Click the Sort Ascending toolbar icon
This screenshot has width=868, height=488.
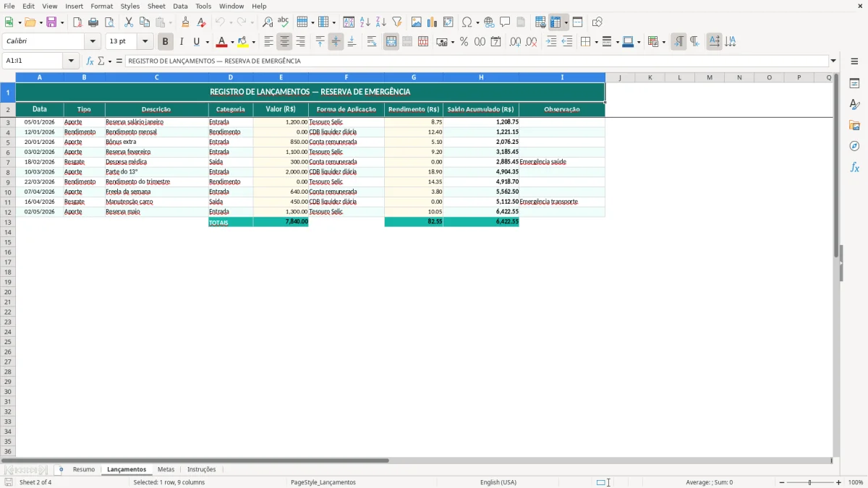pos(365,22)
